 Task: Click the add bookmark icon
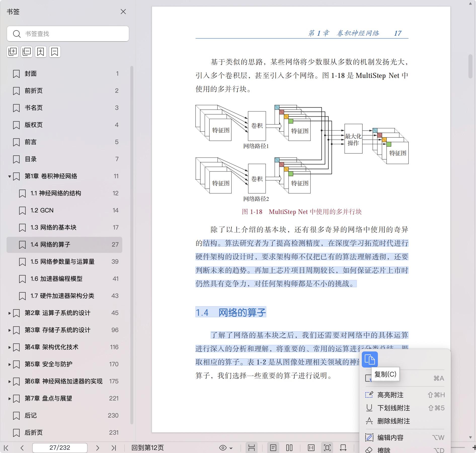click(x=41, y=52)
